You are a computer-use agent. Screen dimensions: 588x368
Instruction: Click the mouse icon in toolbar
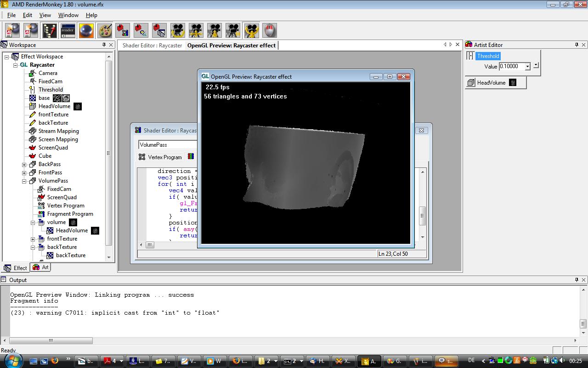point(270,30)
